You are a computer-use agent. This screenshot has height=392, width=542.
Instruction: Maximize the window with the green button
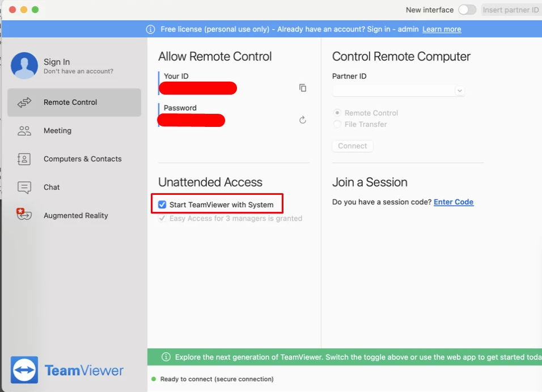coord(35,10)
